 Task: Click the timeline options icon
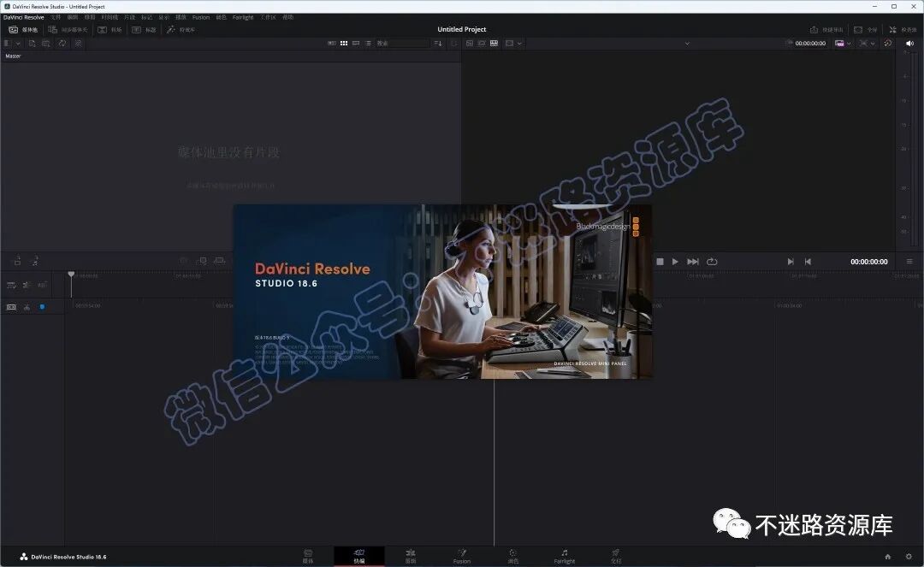(x=11, y=285)
